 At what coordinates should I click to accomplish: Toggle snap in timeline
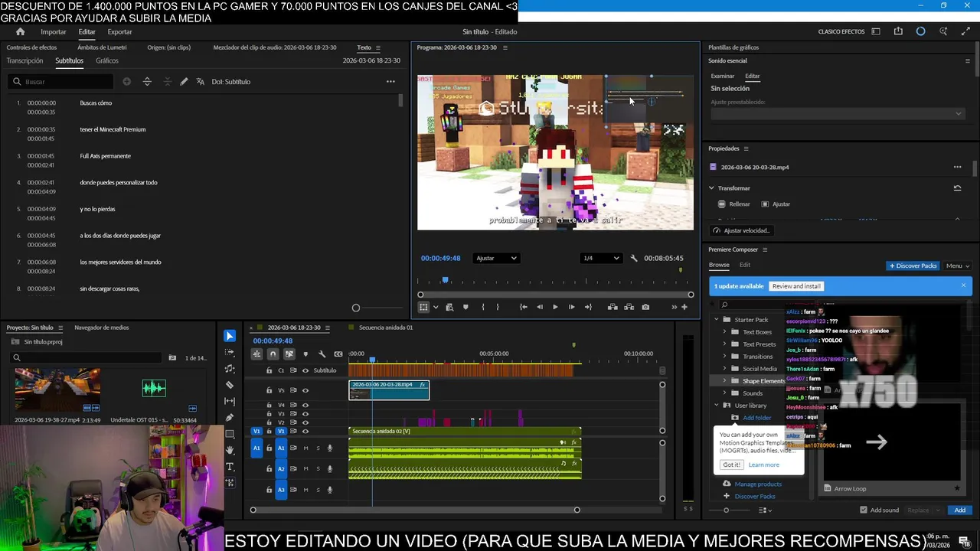tap(273, 354)
